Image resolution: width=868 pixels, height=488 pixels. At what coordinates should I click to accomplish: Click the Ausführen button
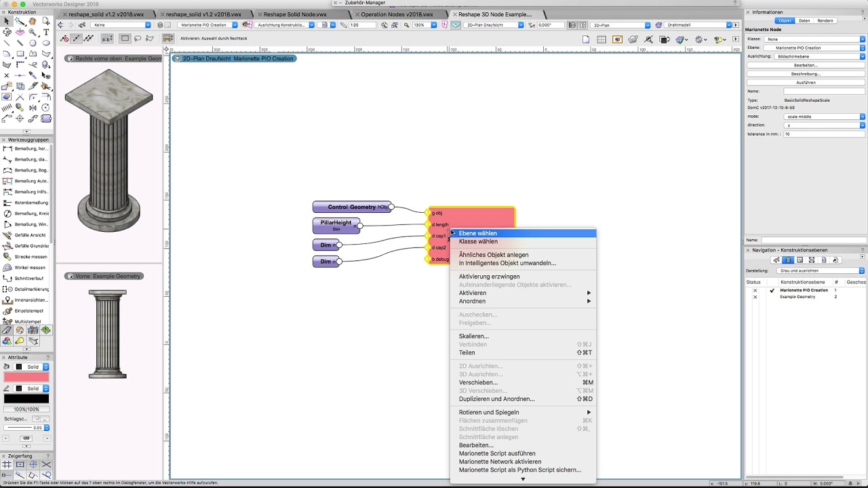tap(806, 83)
